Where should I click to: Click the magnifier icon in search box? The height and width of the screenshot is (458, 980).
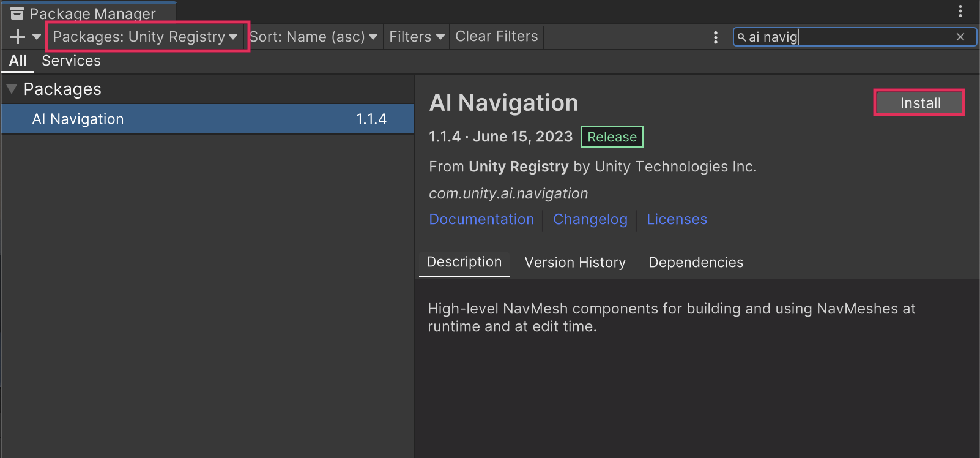[x=741, y=37]
